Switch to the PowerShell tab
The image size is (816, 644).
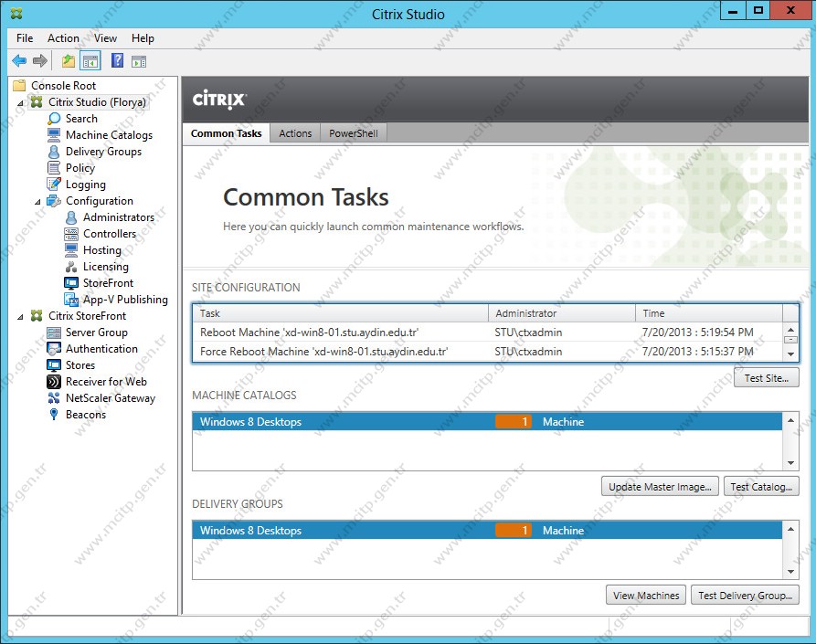pos(354,133)
